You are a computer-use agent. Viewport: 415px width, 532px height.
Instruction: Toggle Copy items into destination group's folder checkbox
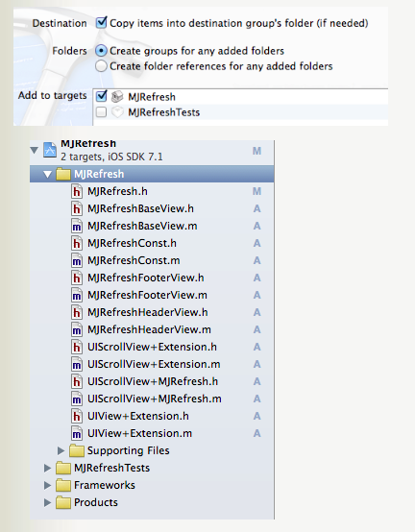click(x=101, y=23)
